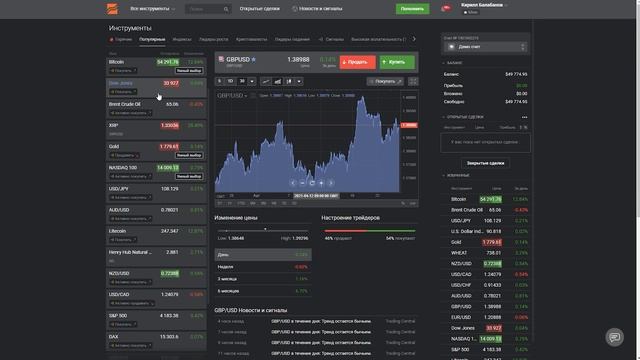This screenshot has height=360, width=640.
Task: Click the search magnifier icon
Action: point(226,9)
